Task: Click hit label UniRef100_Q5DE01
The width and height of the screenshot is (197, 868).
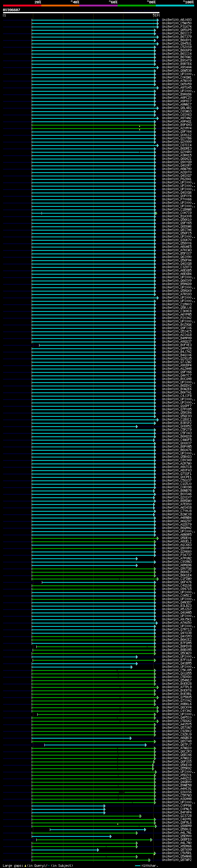Action: point(177,538)
